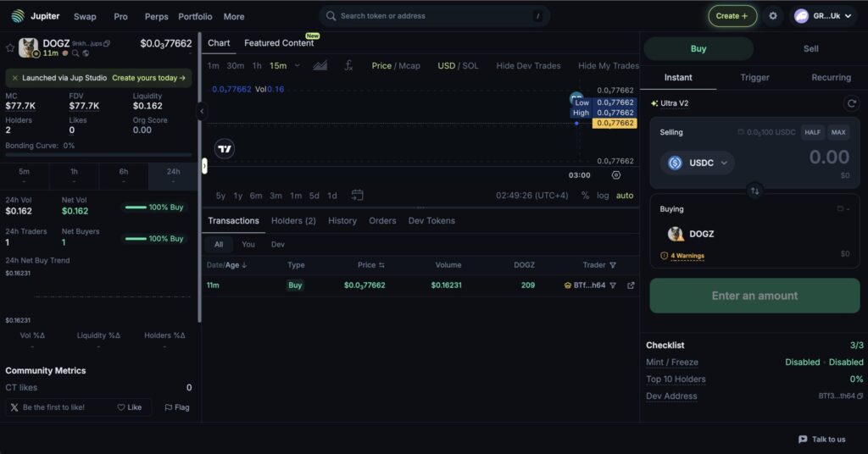The image size is (868, 454).
Task: Open the settings gear in header
Action: 773,16
